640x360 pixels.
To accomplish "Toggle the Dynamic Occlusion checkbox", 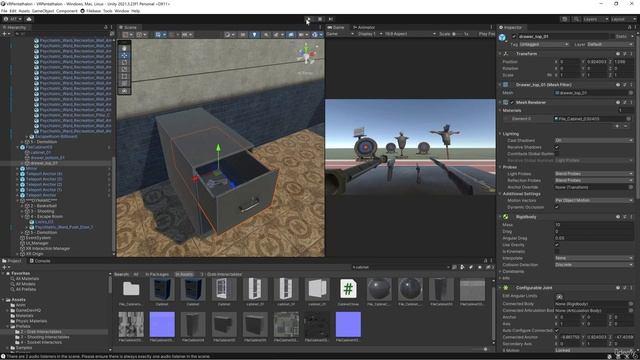I will pyautogui.click(x=557, y=207).
